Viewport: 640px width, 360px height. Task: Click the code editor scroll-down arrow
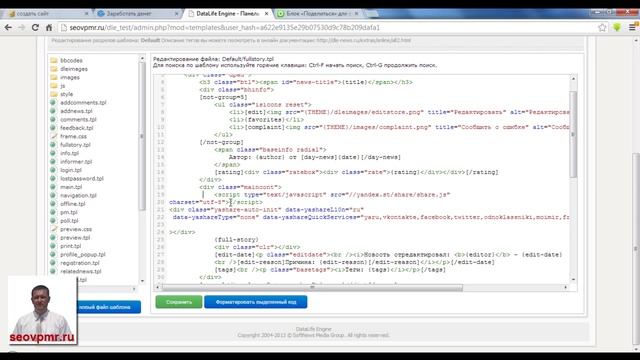[x=573, y=280]
